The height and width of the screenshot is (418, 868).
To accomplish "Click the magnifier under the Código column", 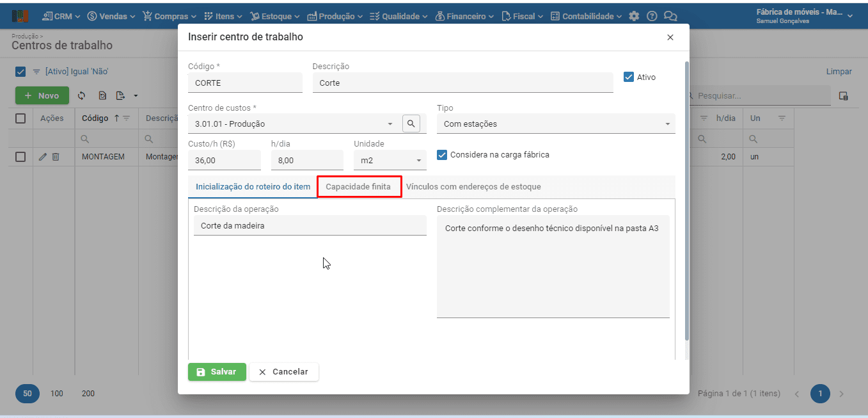I will 84,139.
